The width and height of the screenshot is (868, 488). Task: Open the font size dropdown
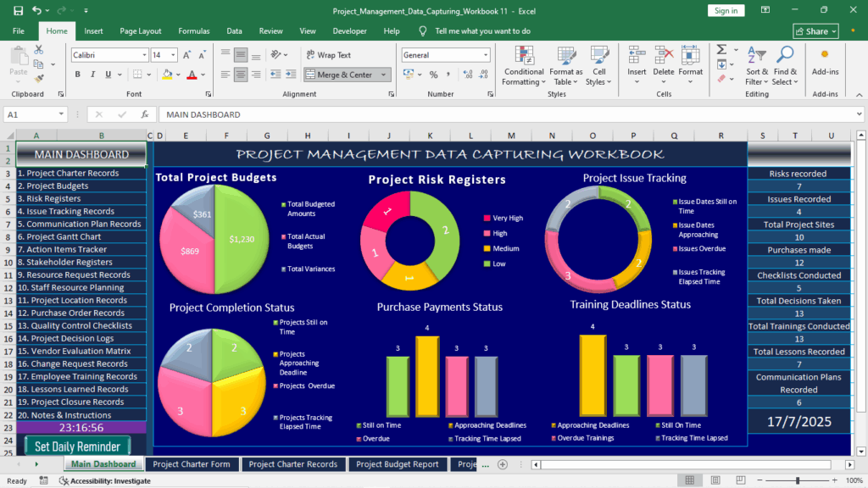[172, 54]
